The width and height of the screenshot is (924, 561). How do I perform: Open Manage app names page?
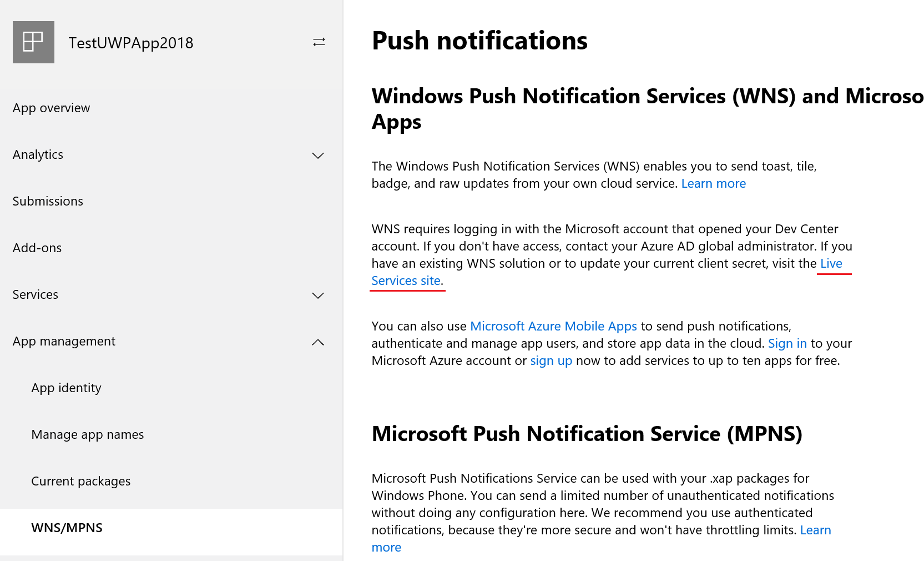87,434
